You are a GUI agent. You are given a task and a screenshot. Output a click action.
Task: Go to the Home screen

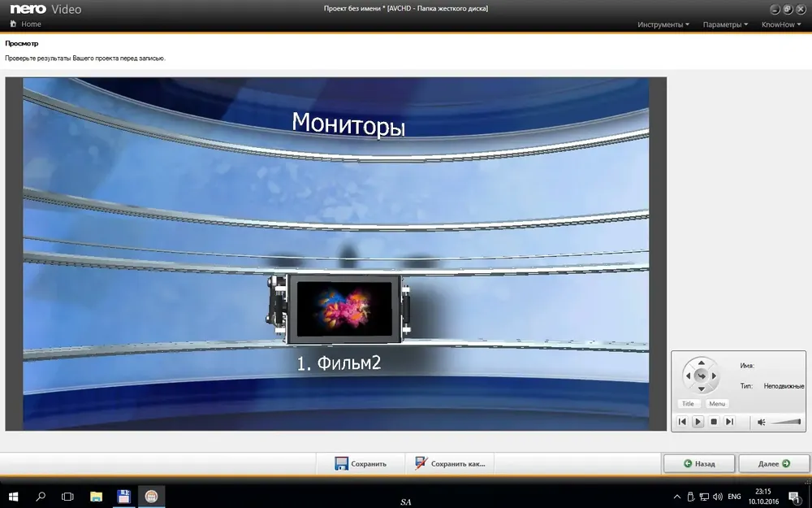[x=25, y=24]
